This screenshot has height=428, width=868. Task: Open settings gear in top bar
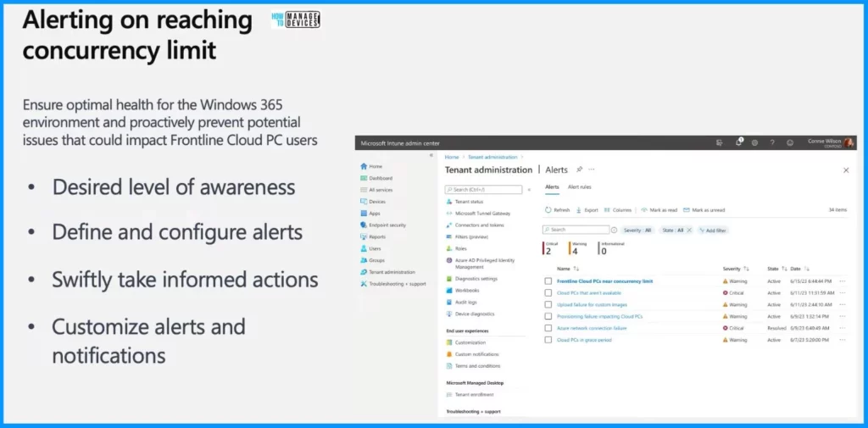[x=754, y=143]
